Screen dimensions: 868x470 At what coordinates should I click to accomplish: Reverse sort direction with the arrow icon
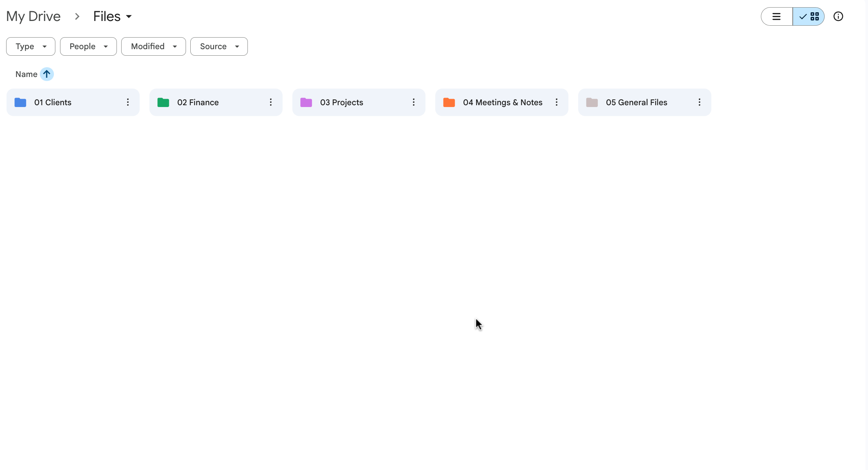(x=47, y=74)
